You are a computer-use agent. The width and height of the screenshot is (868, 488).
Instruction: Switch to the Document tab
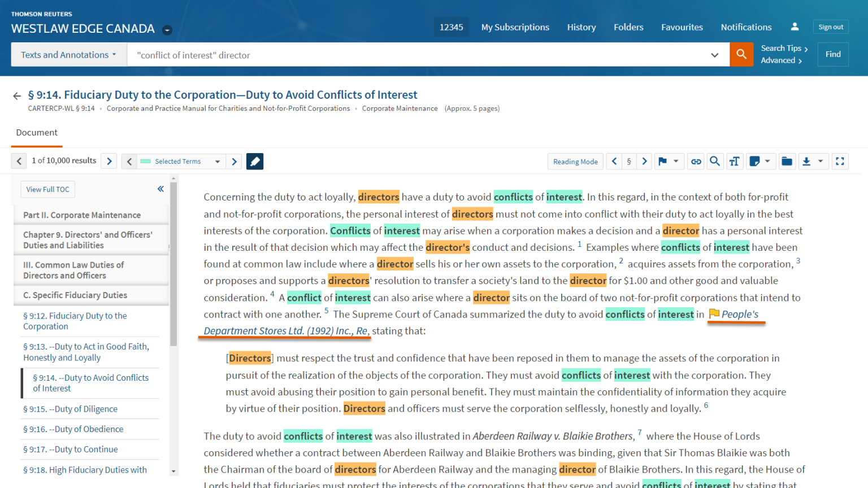(36, 132)
